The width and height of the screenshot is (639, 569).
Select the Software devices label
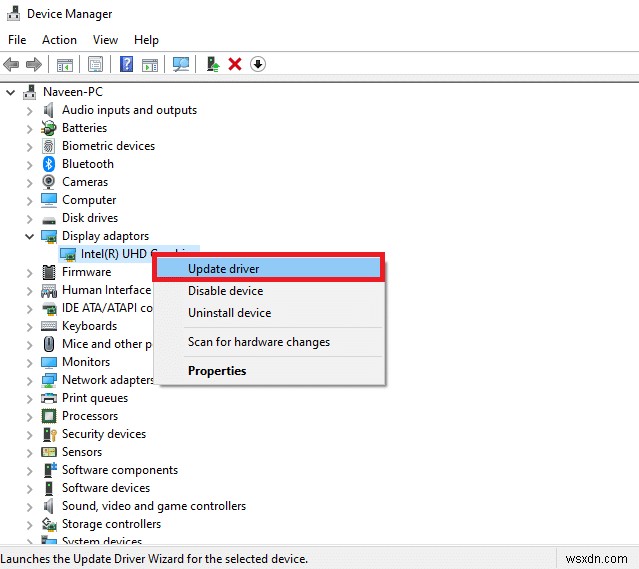106,488
